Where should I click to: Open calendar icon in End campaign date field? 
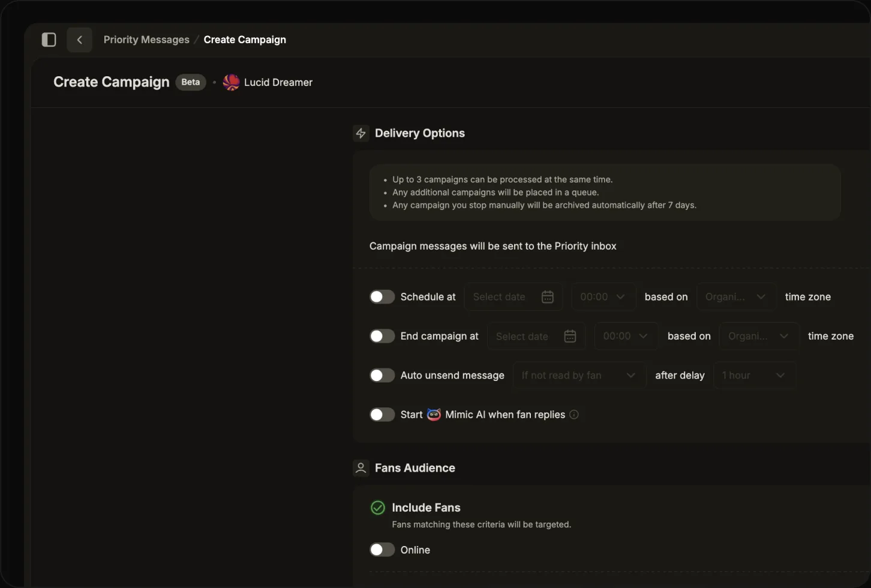pyautogui.click(x=570, y=337)
